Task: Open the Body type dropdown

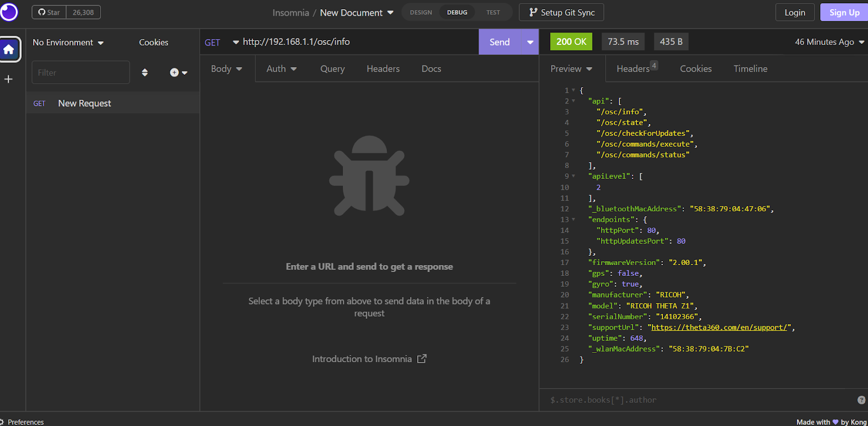Action: (x=227, y=69)
